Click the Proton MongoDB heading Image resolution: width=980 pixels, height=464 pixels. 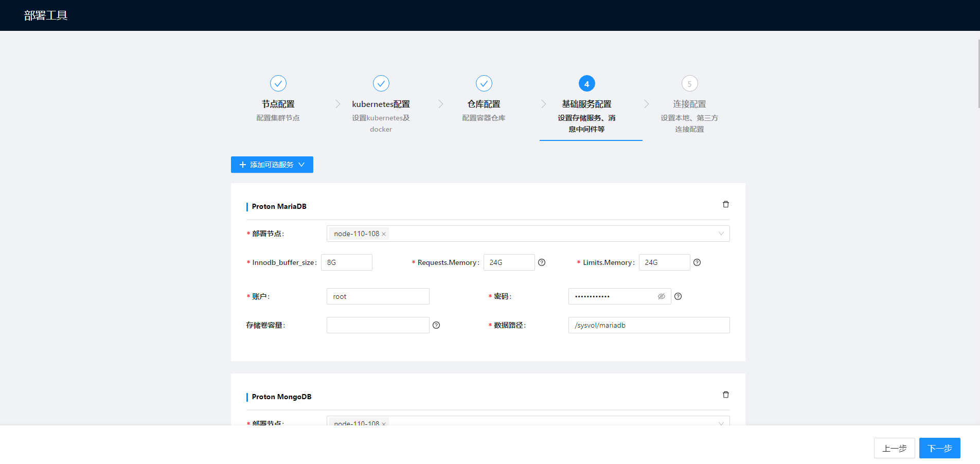tap(281, 397)
